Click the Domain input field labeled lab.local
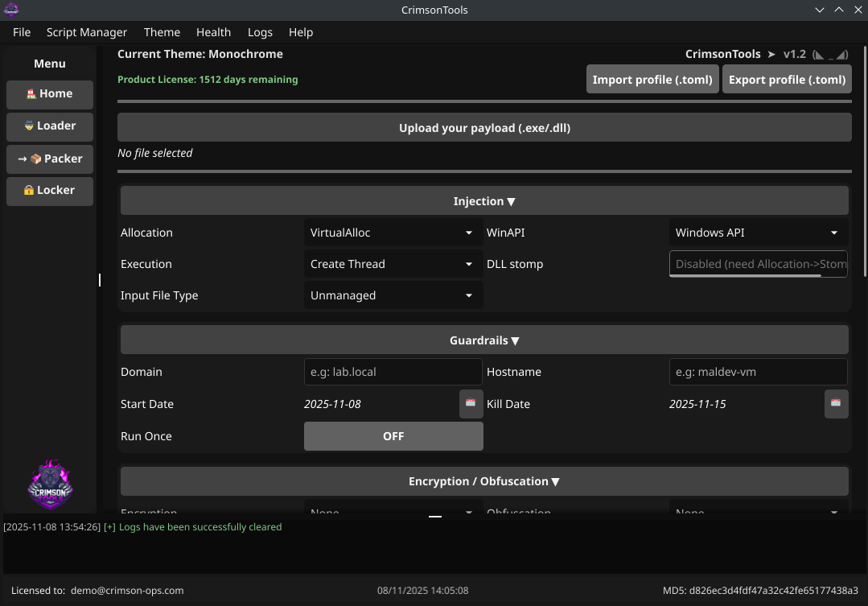868x606 pixels. 393,372
